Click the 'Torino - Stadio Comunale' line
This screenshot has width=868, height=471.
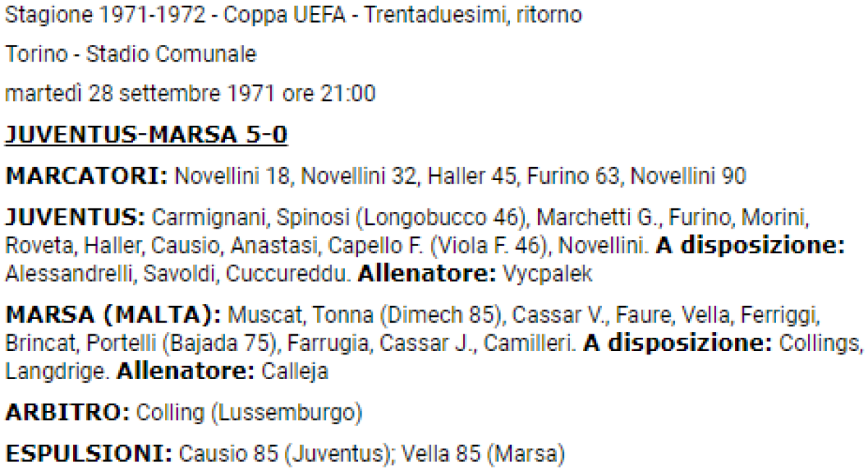pyautogui.click(x=131, y=54)
